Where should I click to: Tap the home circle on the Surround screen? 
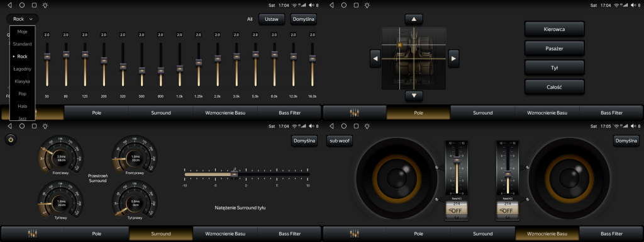22,126
